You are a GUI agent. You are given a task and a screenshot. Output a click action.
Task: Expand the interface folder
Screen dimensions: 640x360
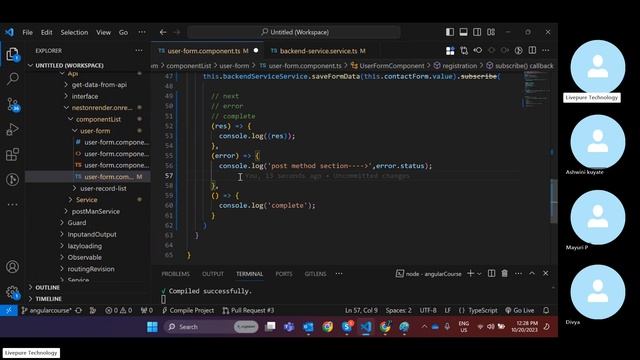click(85, 96)
